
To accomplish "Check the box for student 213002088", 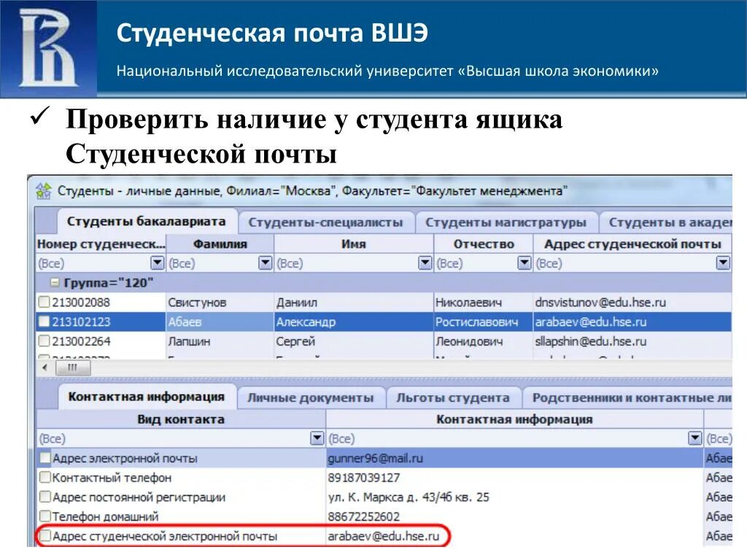I will (x=44, y=302).
